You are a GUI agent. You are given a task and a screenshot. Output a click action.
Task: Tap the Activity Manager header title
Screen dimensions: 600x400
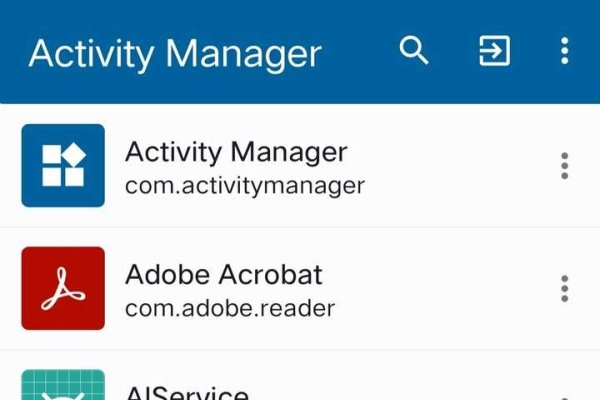pos(175,52)
